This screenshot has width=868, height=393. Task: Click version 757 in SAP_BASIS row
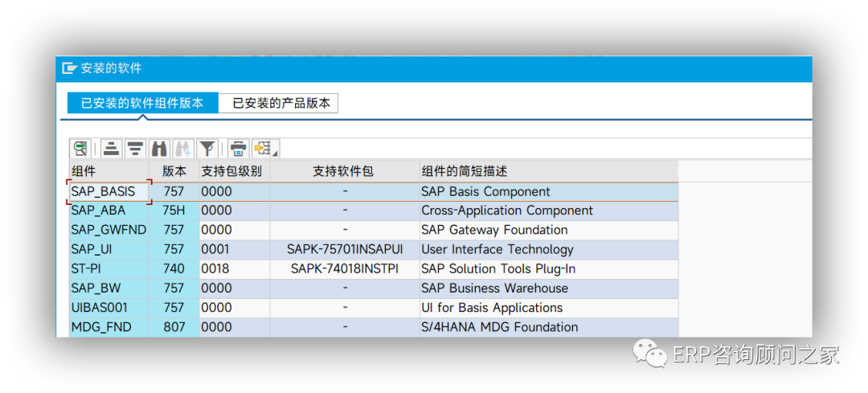[174, 192]
